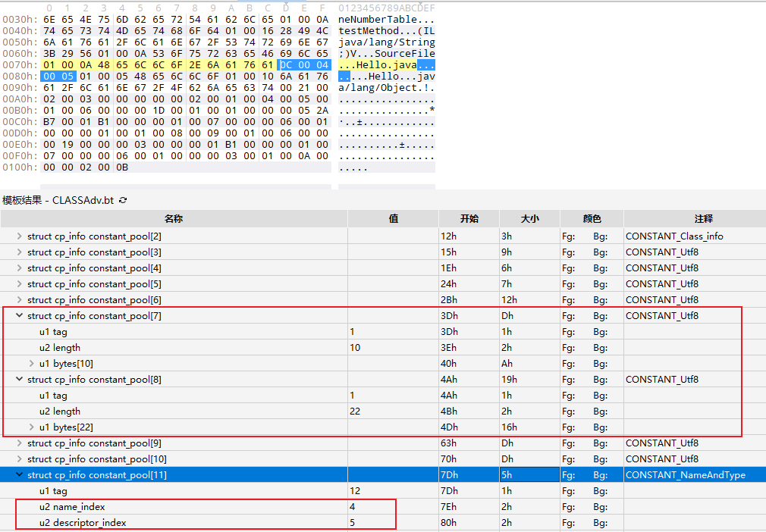766x532 pixels.
Task: Select the constant_pool[5] row
Action: tap(94, 283)
